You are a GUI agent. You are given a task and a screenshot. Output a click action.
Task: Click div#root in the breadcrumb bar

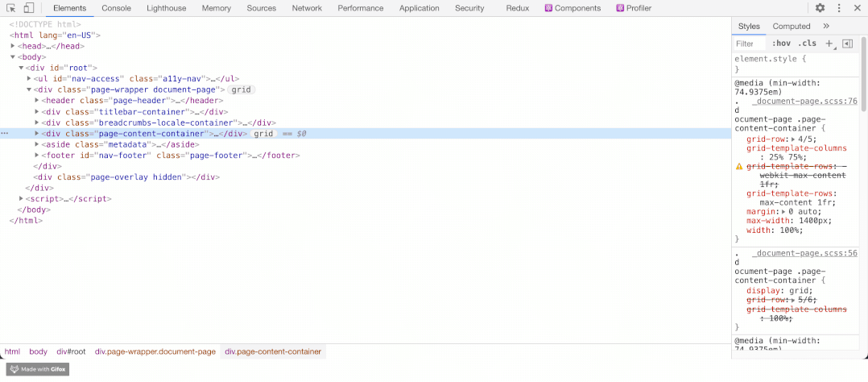[71, 351]
